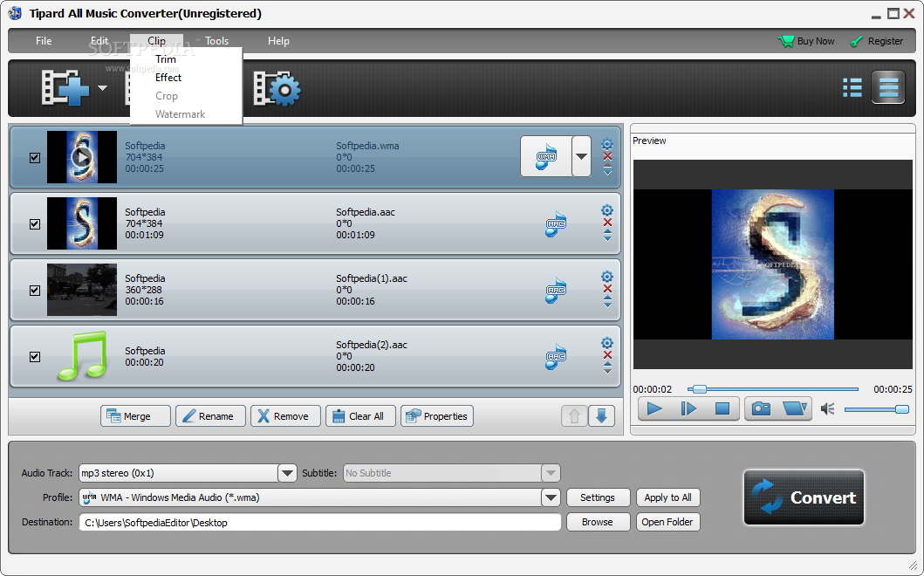Open the Edit menu
The width and height of the screenshot is (924, 576).
pyautogui.click(x=99, y=41)
